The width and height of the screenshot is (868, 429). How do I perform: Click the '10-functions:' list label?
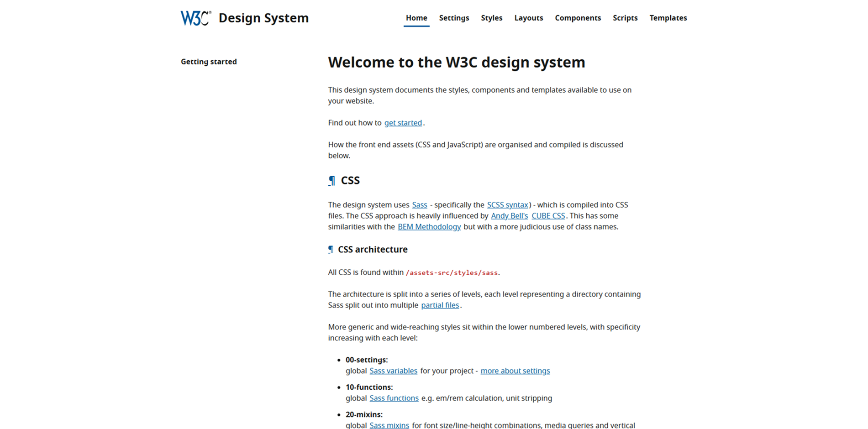pos(369,387)
